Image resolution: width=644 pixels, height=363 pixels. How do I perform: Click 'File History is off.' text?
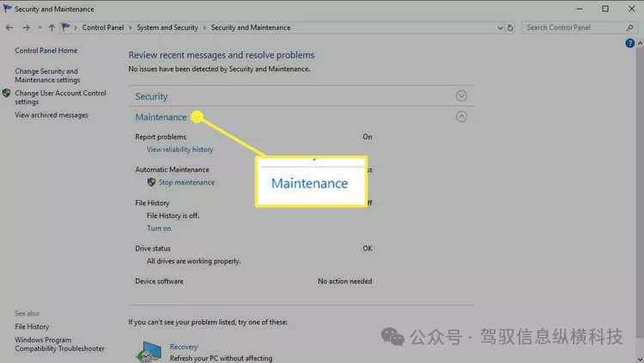(x=173, y=215)
